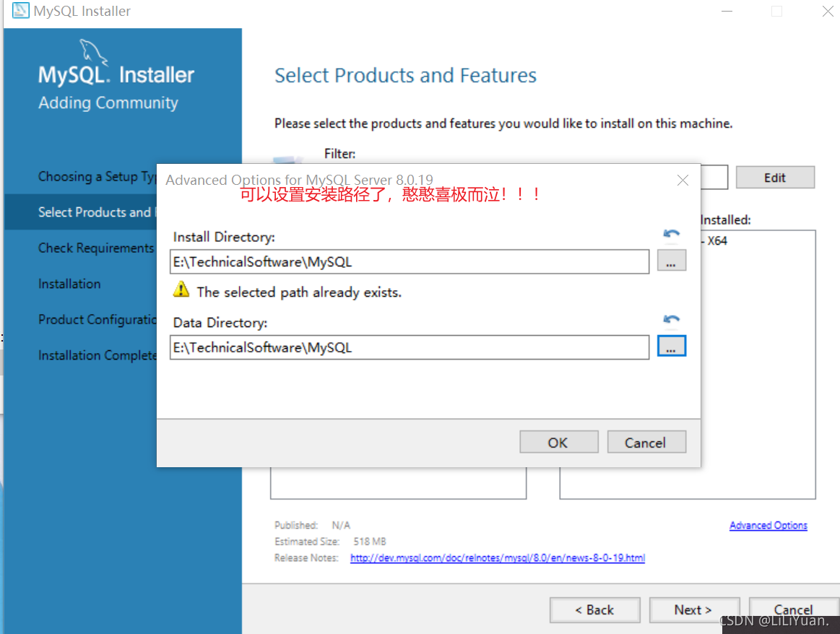This screenshot has width=840, height=634.
Task: Select the Installation Complete step
Action: point(97,355)
